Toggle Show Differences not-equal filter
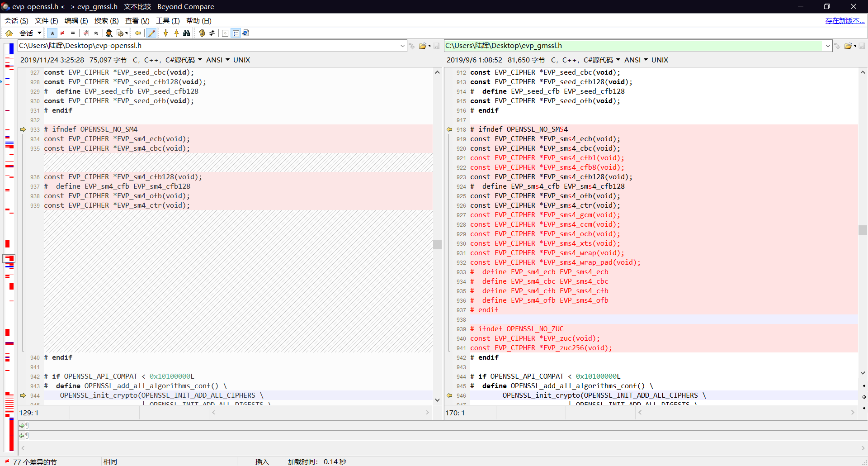The height and width of the screenshot is (466, 868). tap(62, 33)
